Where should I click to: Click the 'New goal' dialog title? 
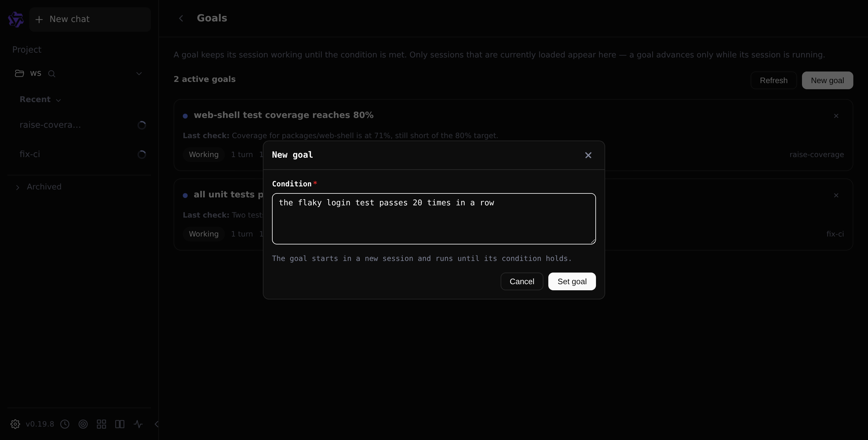point(292,155)
